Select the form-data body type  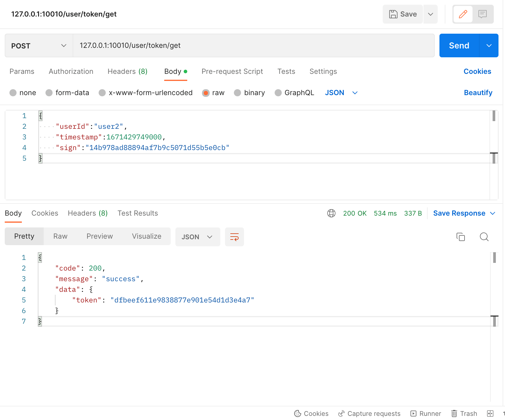(67, 92)
